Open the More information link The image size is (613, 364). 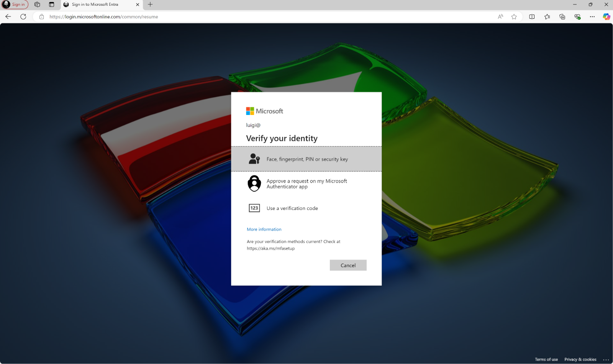264,230
